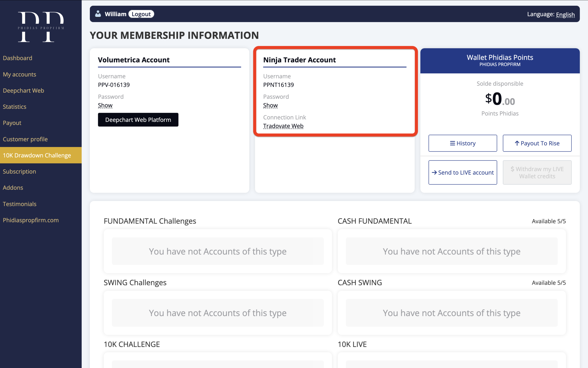Viewport: 588px width, 368px height.
Task: Click the Phidias Propfirm logo
Action: click(41, 27)
